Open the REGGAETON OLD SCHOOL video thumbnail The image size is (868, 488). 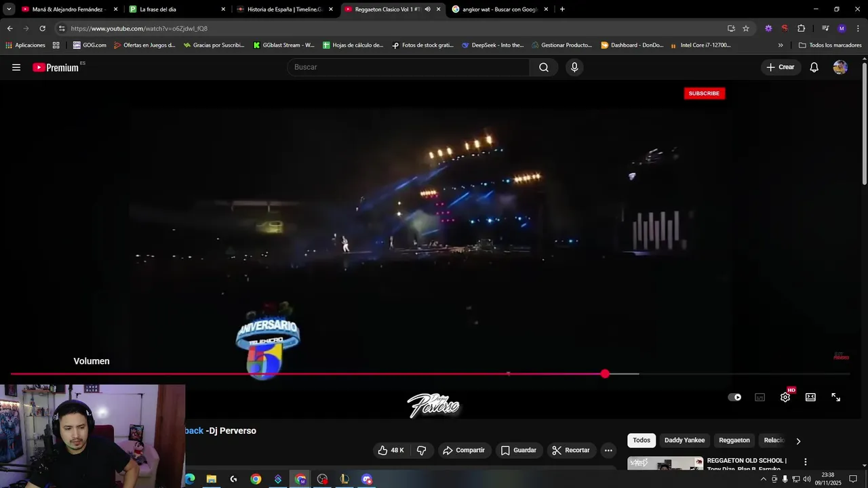click(665, 464)
